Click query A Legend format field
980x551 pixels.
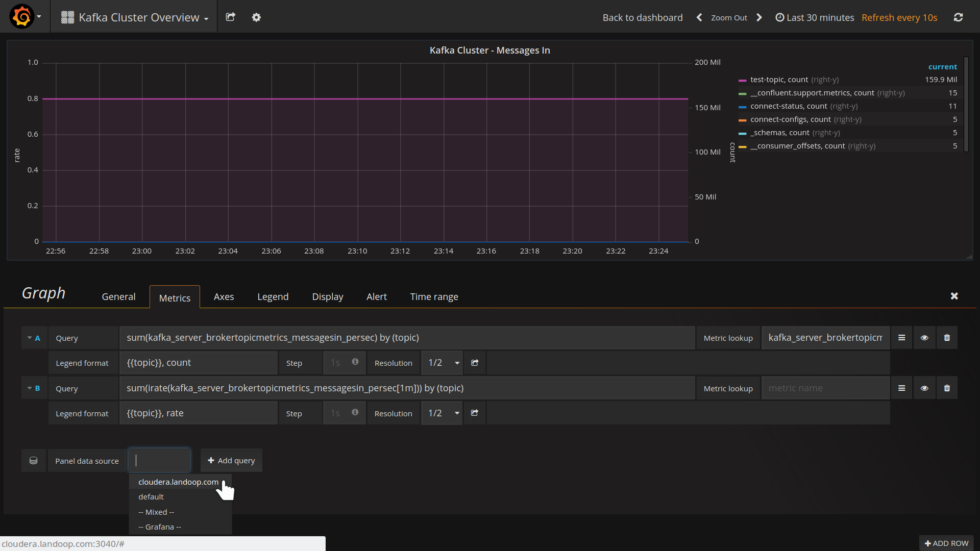tap(199, 363)
